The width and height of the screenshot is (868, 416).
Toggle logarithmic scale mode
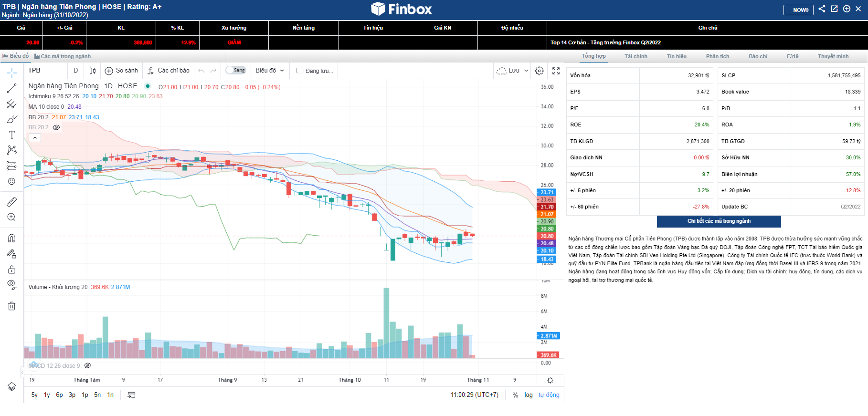pos(529,395)
